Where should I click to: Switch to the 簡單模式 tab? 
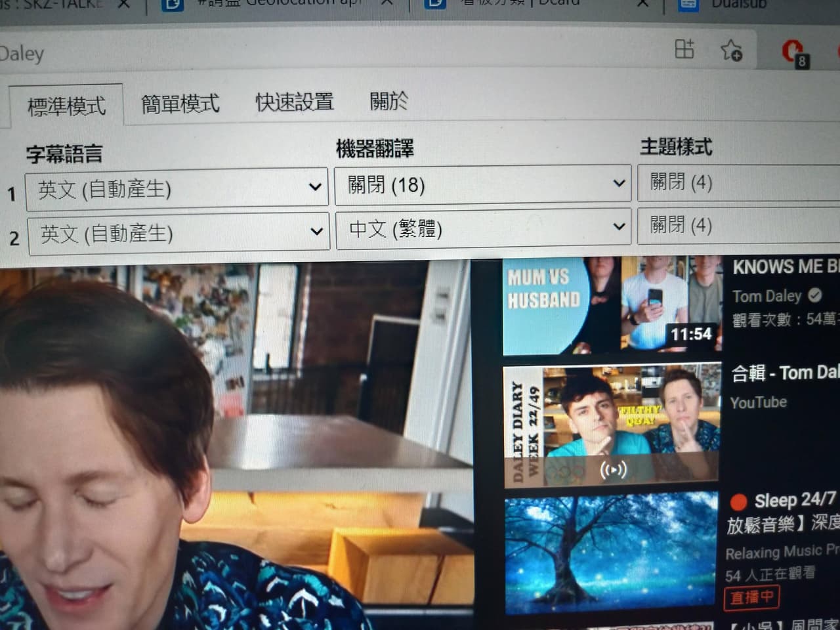point(180,103)
